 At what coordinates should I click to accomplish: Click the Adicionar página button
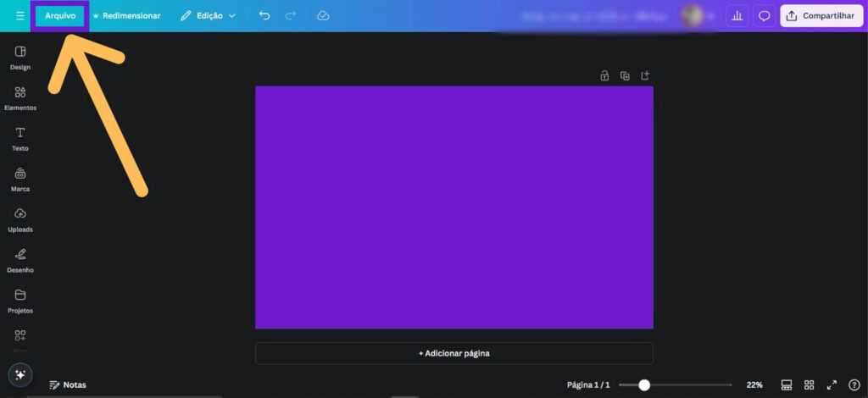pyautogui.click(x=453, y=353)
